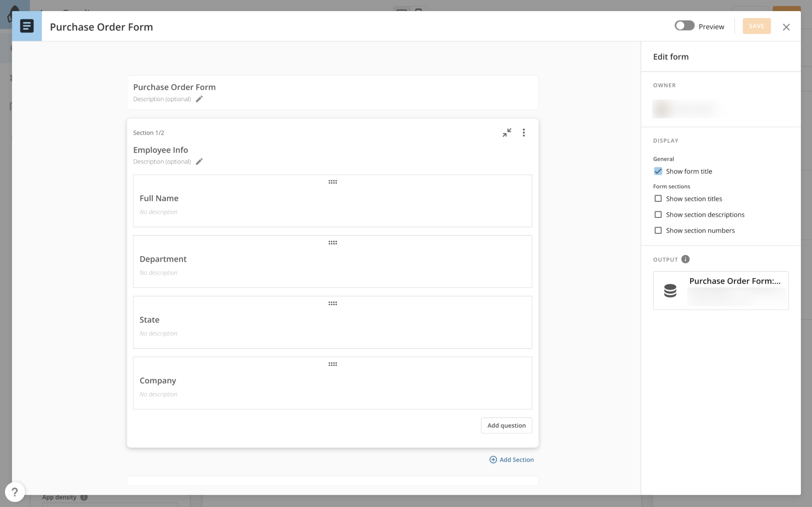Screen dimensions: 812x507
Task: Enable Show section numbers
Action: 658,230
